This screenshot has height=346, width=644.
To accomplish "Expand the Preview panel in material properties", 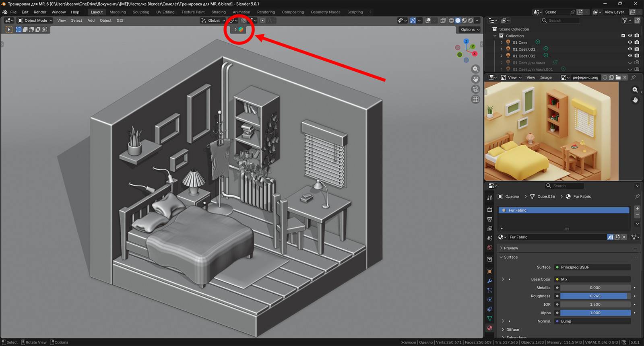I will coord(511,248).
